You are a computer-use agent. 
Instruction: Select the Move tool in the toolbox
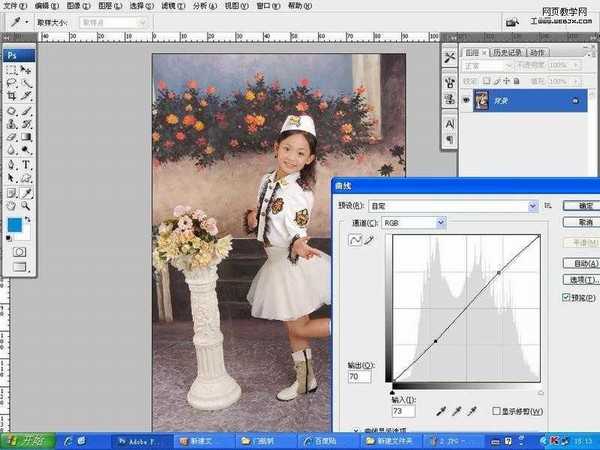pos(26,71)
